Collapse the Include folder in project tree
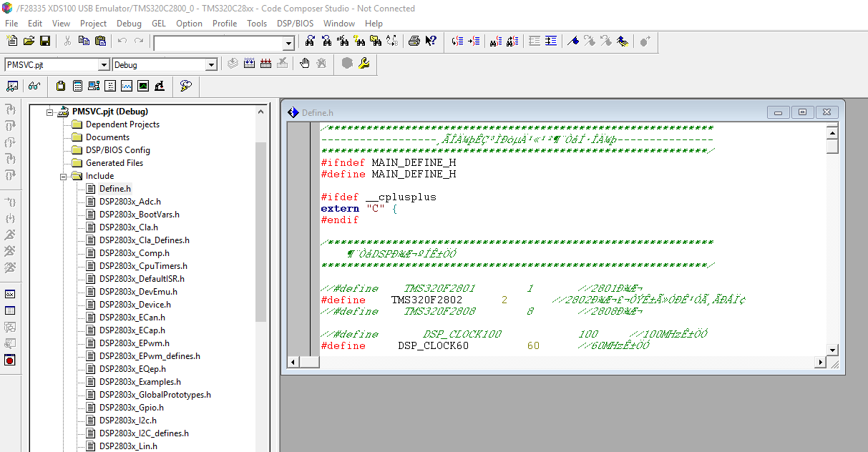 coord(63,176)
